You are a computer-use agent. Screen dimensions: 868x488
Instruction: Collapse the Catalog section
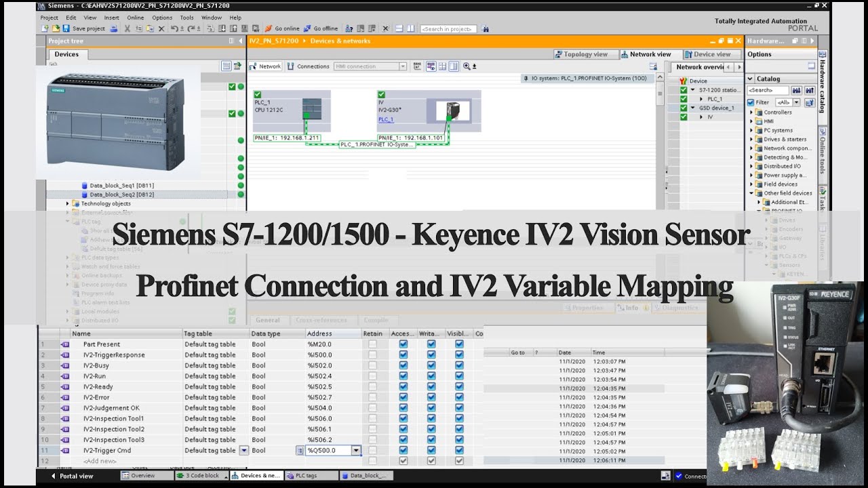[x=751, y=79]
